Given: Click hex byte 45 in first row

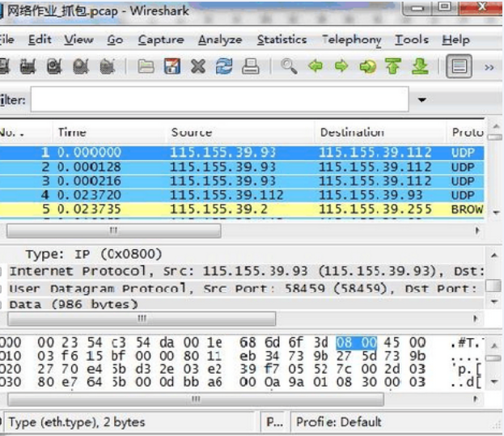Looking at the screenshot, I should pos(392,343).
